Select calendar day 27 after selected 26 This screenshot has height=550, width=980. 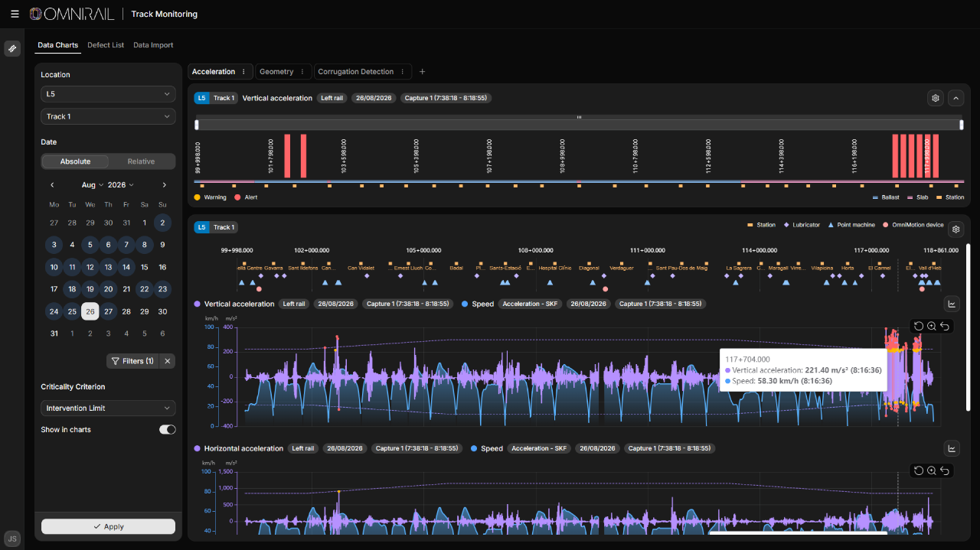pos(108,311)
